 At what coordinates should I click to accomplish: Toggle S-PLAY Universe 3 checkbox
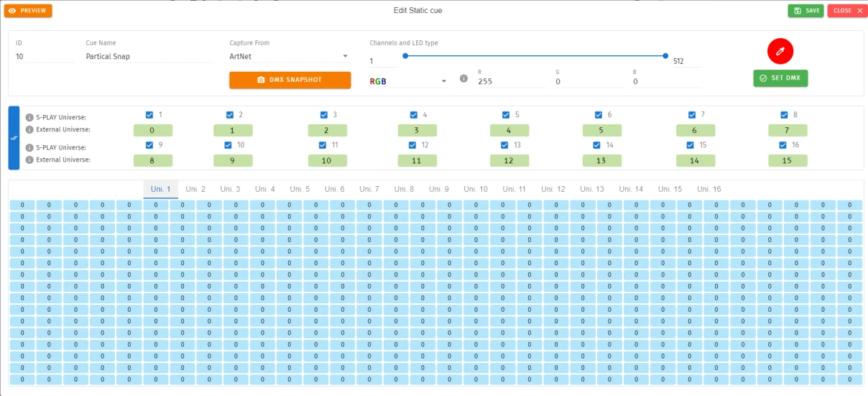324,115
